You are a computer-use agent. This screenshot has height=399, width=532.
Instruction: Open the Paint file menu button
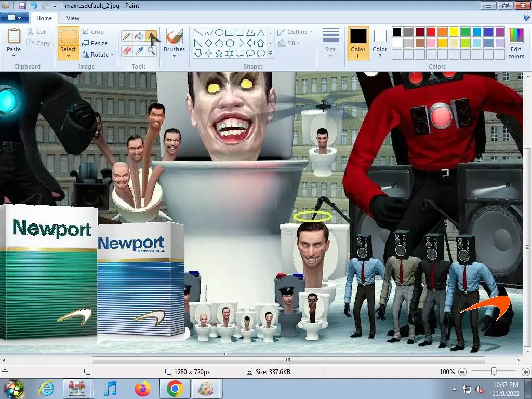(14, 18)
